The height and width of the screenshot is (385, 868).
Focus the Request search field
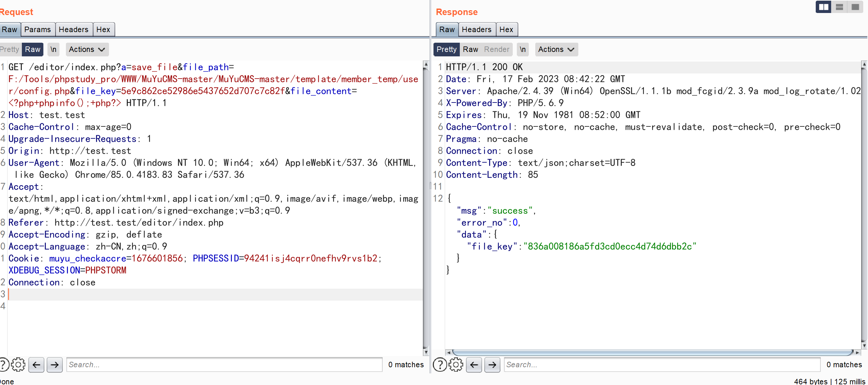coord(224,365)
